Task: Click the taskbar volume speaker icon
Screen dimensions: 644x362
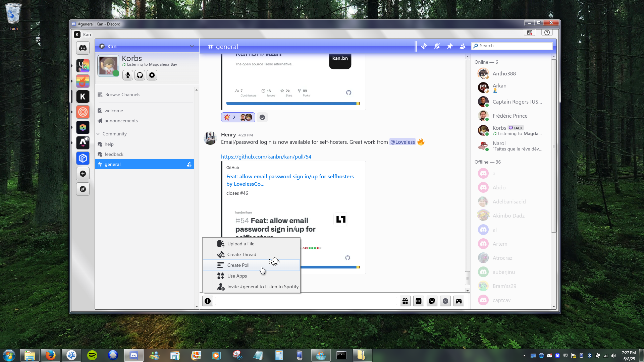Action: coord(613,356)
